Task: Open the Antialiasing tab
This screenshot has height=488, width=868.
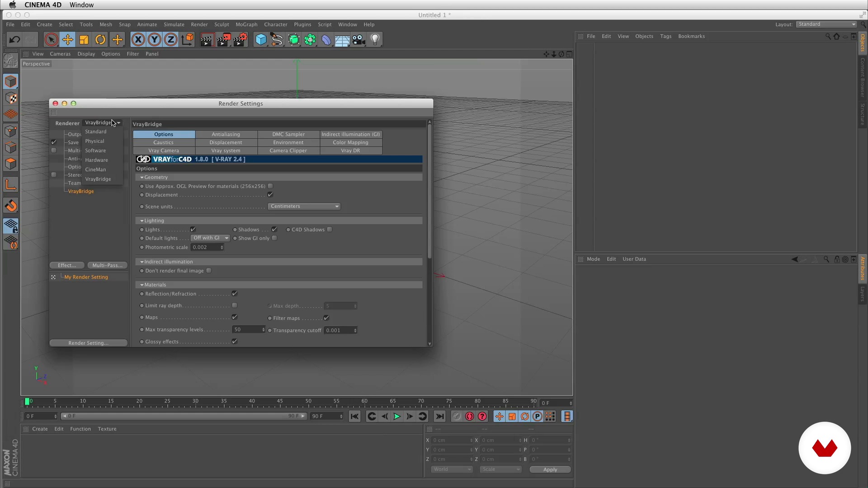Action: (x=226, y=134)
